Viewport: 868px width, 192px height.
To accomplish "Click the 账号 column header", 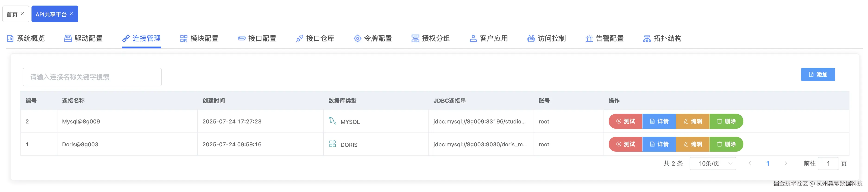I will 544,101.
